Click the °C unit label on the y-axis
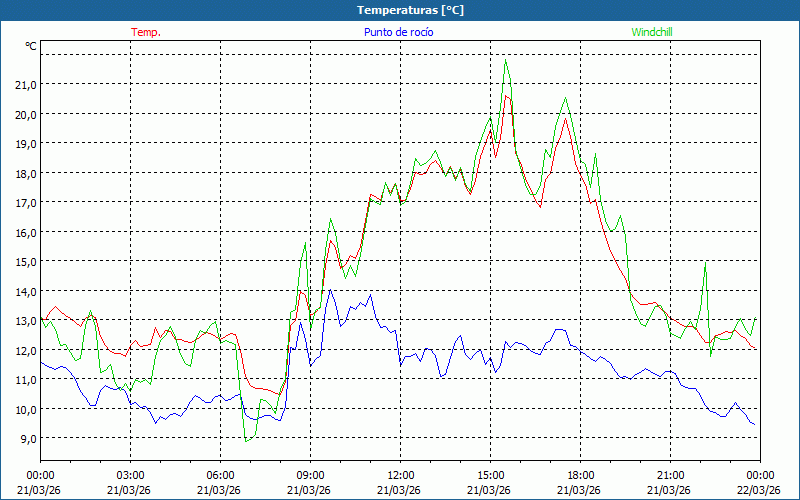The width and height of the screenshot is (800, 500). (31, 46)
